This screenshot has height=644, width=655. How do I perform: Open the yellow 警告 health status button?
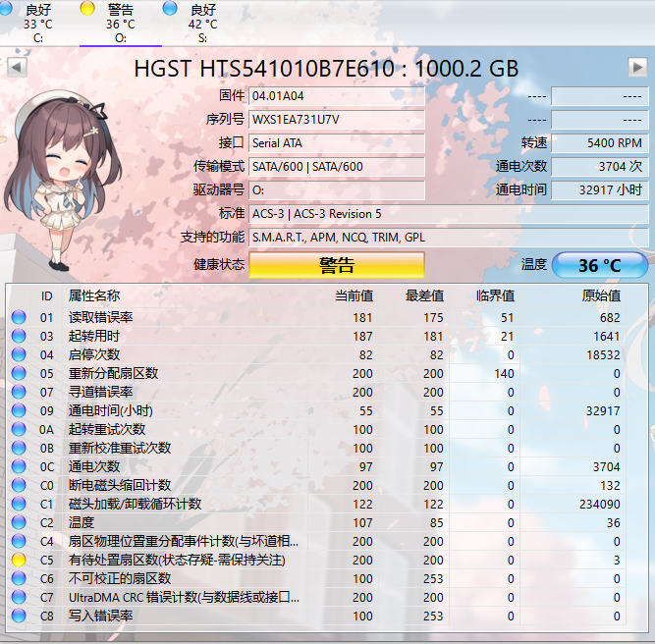[x=337, y=265]
